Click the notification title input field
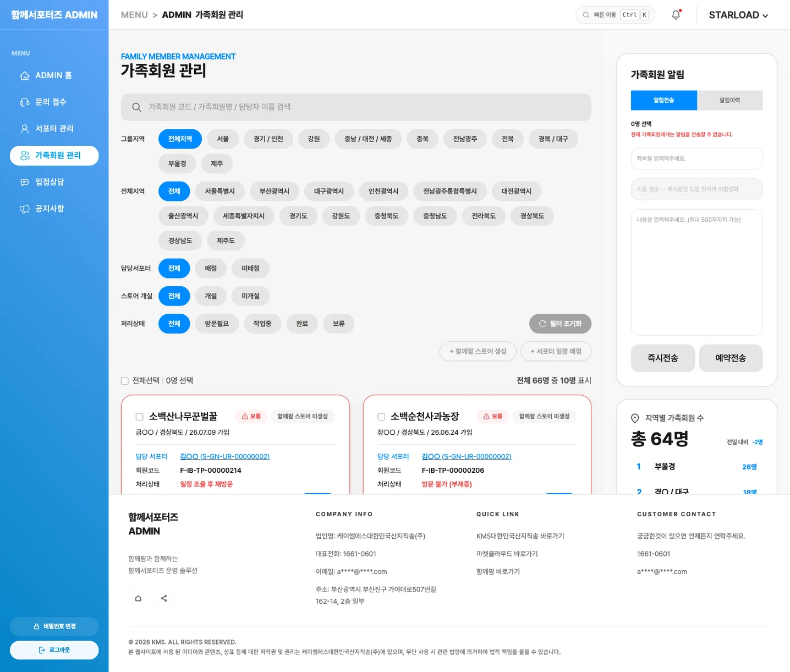 coord(697,159)
